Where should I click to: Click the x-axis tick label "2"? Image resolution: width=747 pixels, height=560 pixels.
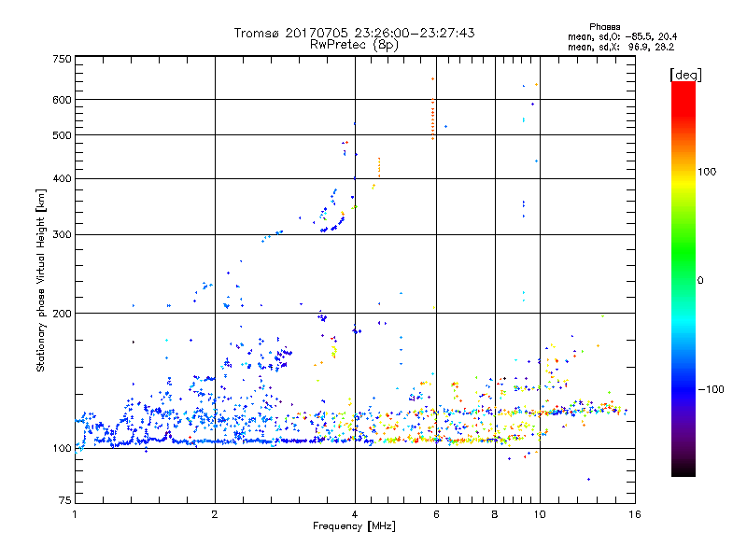215,514
